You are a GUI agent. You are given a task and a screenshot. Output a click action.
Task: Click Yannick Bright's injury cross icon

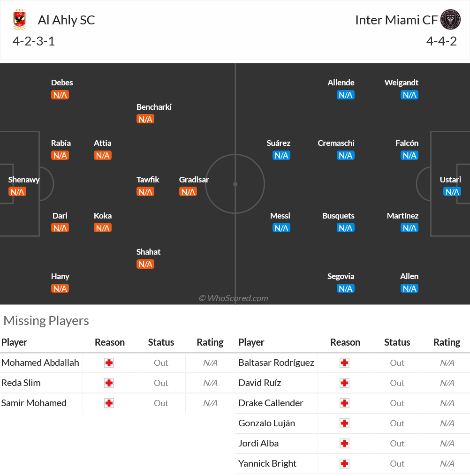pyautogui.click(x=344, y=463)
